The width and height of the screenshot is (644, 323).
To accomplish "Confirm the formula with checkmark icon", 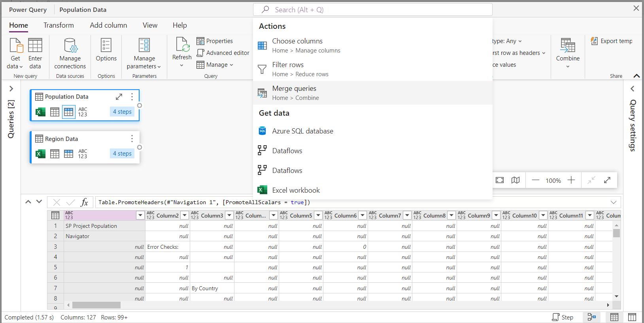I will click(x=71, y=203).
